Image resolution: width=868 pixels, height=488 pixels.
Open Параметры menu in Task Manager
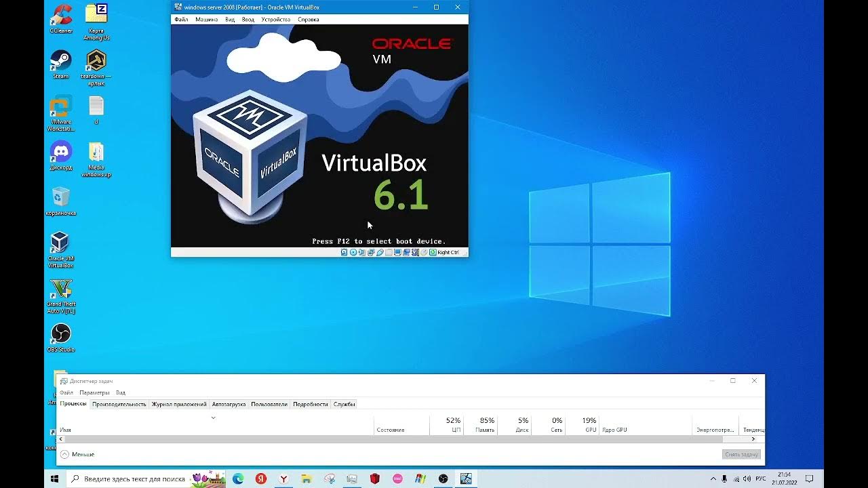tap(94, 392)
